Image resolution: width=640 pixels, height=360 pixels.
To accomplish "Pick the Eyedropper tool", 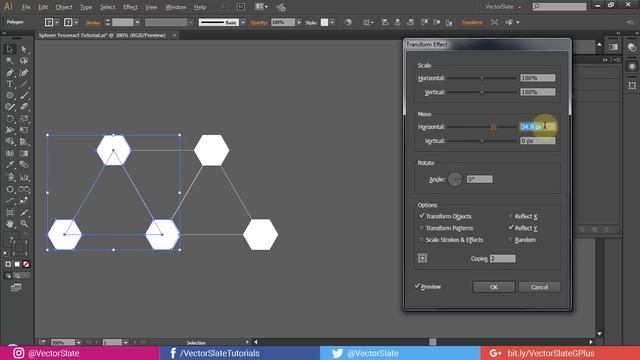I will 10,165.
